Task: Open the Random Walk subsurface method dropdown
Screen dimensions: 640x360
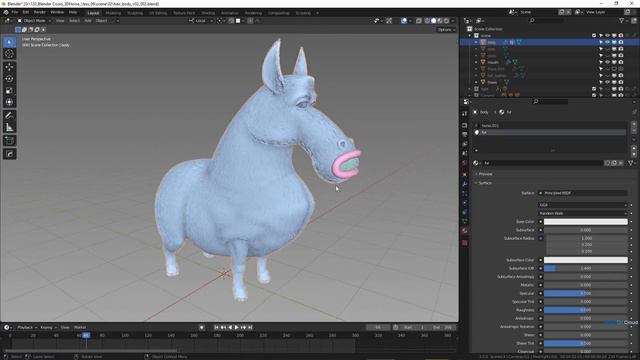Action: pyautogui.click(x=582, y=213)
